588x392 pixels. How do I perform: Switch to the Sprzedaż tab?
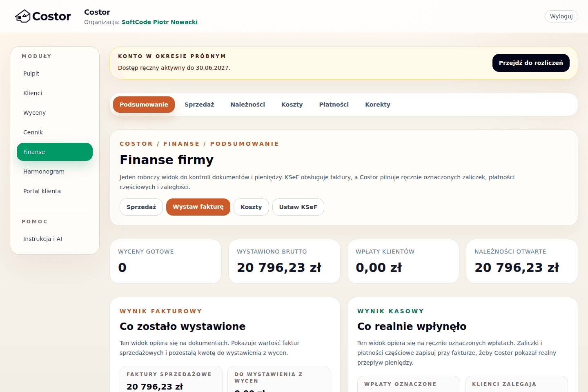(199, 105)
